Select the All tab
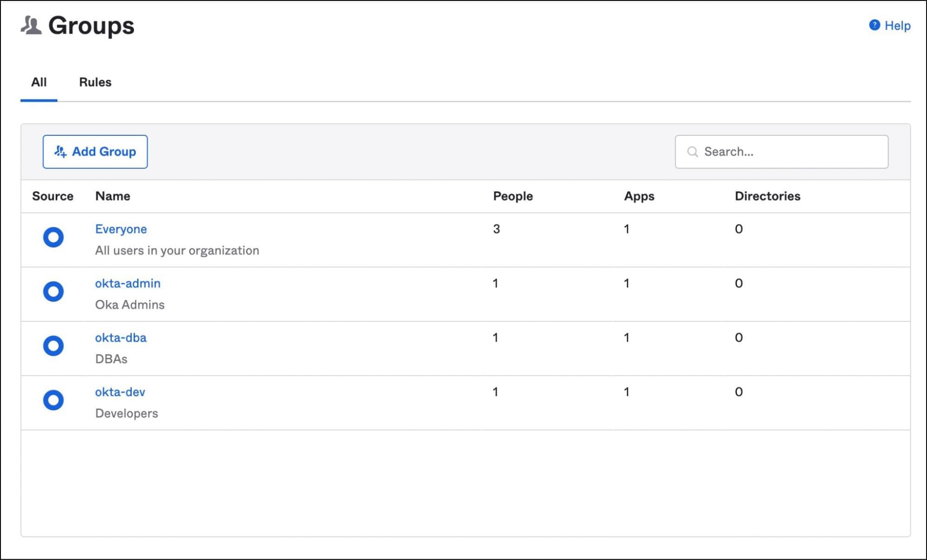This screenshot has height=560, width=927. pyautogui.click(x=39, y=82)
